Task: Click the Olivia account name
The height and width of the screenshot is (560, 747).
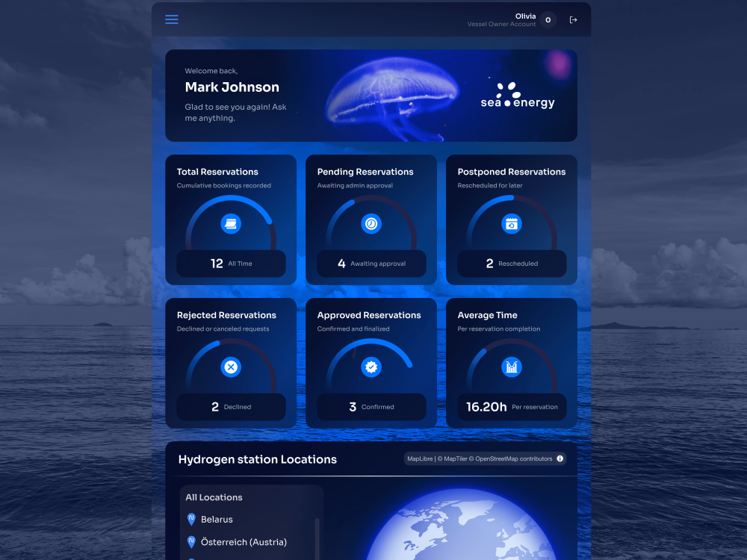Action: pos(525,16)
